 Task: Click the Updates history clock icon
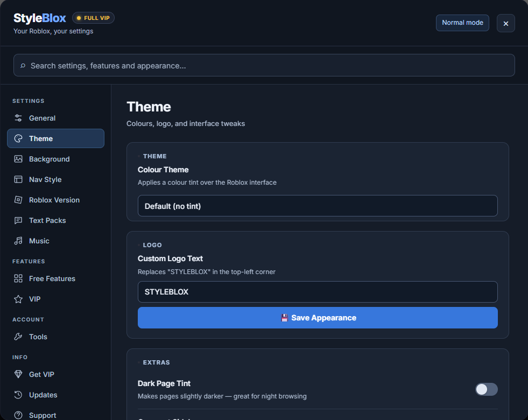pyautogui.click(x=18, y=395)
